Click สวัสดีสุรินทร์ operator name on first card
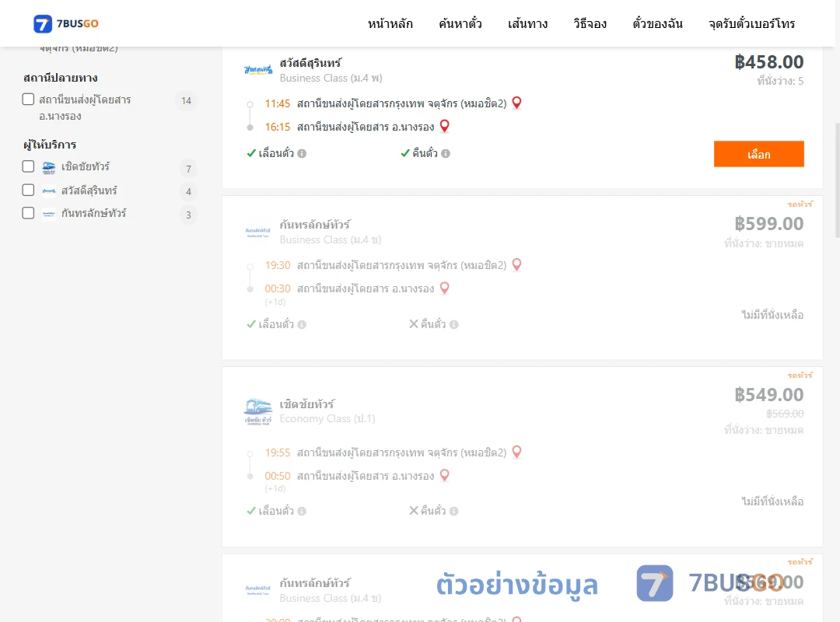This screenshot has width=840, height=622. [x=310, y=63]
